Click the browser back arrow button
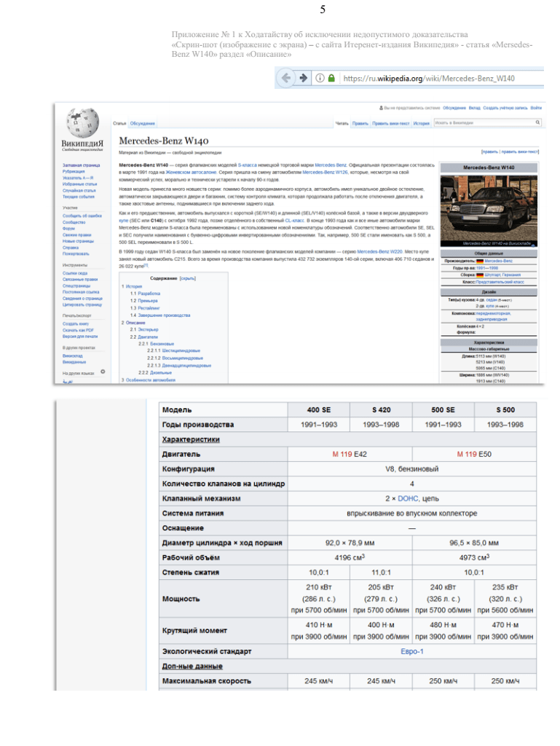 click(285, 77)
